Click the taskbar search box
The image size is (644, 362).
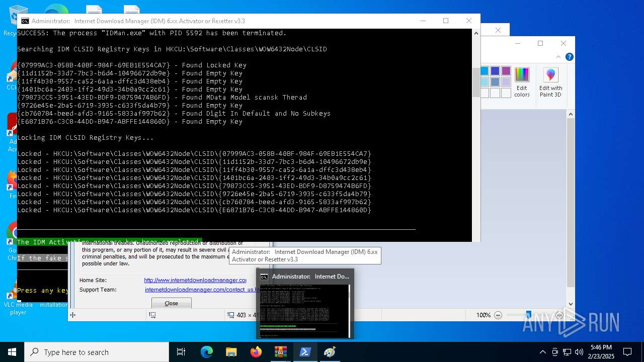97,352
